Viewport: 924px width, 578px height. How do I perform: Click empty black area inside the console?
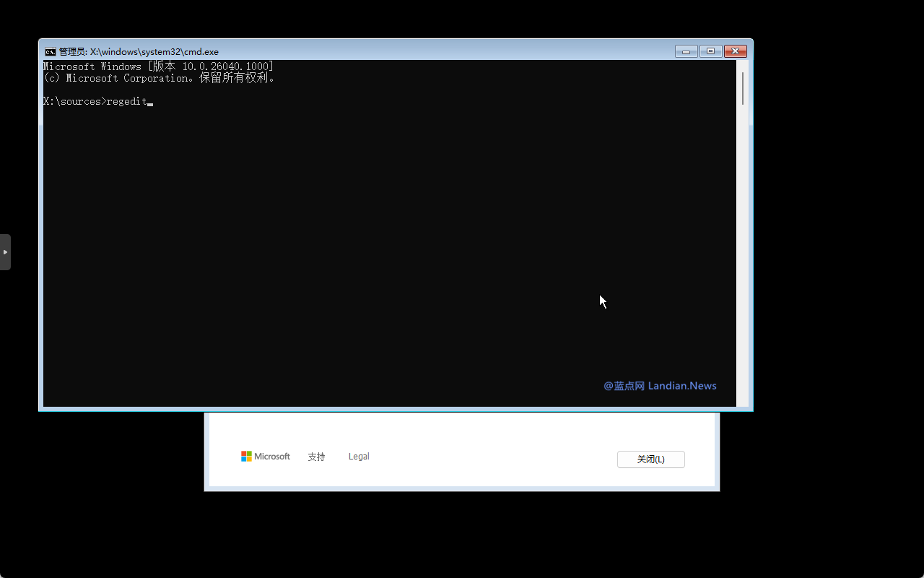click(x=361, y=253)
